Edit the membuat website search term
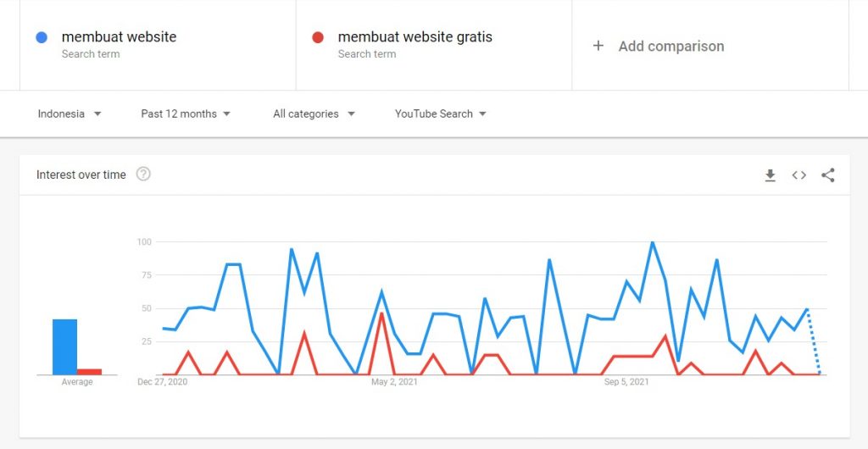Screen dimensions: 868x449 pos(119,37)
